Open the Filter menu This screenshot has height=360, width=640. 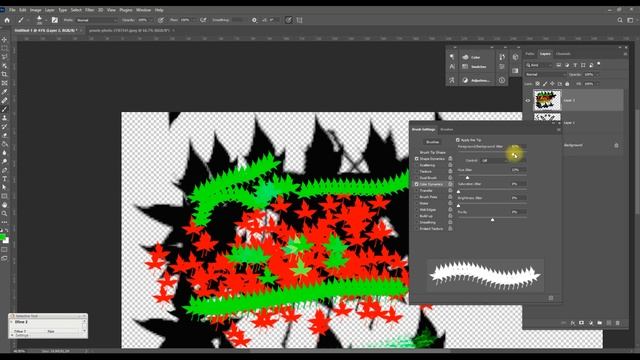coord(89,10)
